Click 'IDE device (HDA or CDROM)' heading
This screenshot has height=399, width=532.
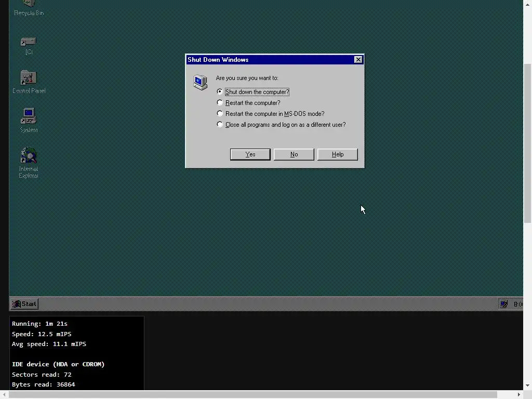click(x=58, y=364)
